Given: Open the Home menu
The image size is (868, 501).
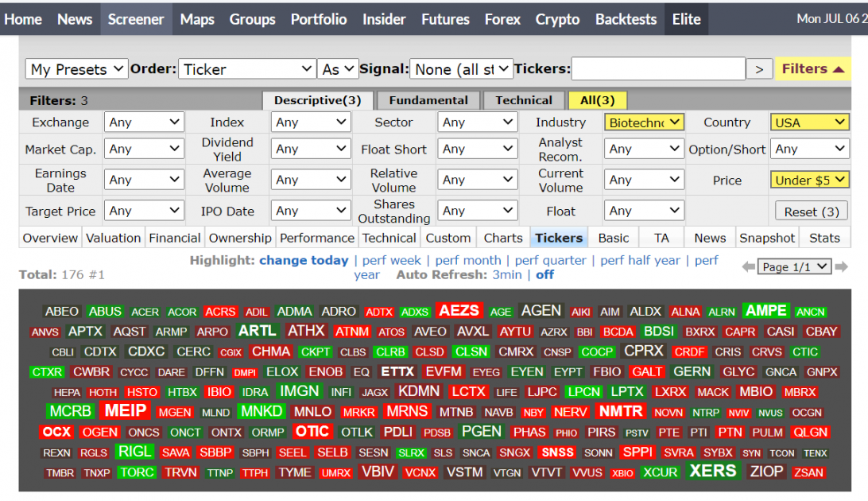Looking at the screenshot, I should tap(23, 19).
